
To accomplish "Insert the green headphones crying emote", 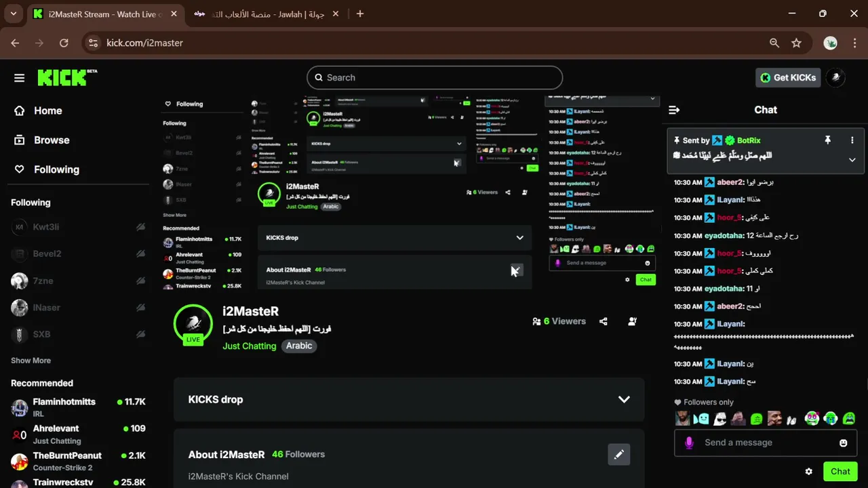I will coord(831,419).
